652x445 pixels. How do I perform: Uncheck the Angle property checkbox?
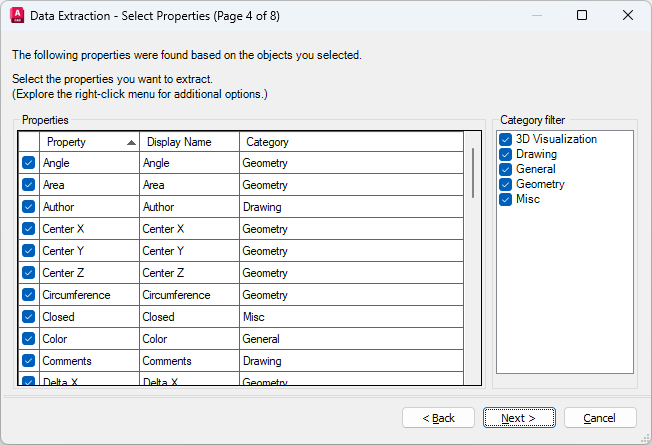(28, 163)
